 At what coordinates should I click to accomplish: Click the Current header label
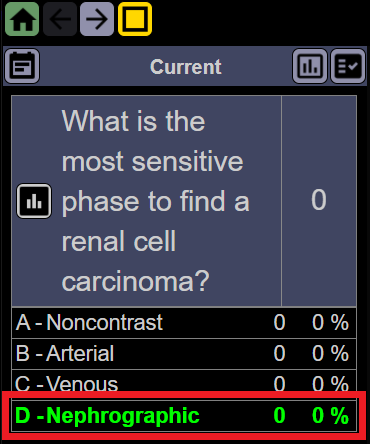[x=186, y=67]
